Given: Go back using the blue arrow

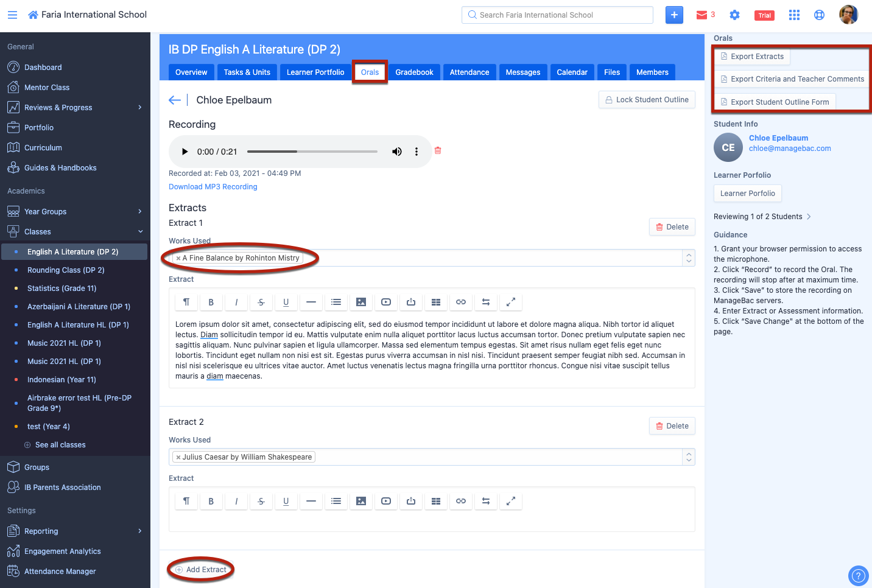Looking at the screenshot, I should click(175, 100).
